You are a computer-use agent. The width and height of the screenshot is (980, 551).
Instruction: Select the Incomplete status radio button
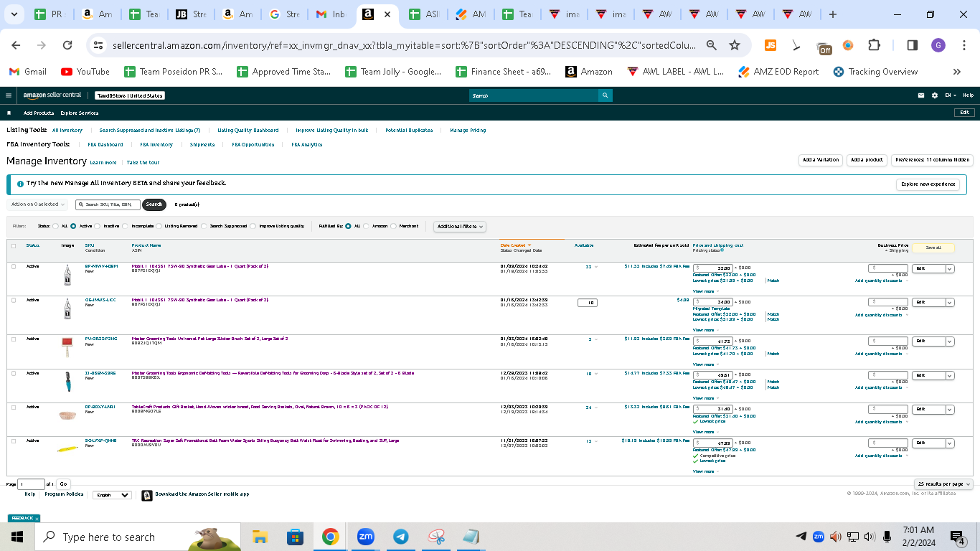[125, 226]
